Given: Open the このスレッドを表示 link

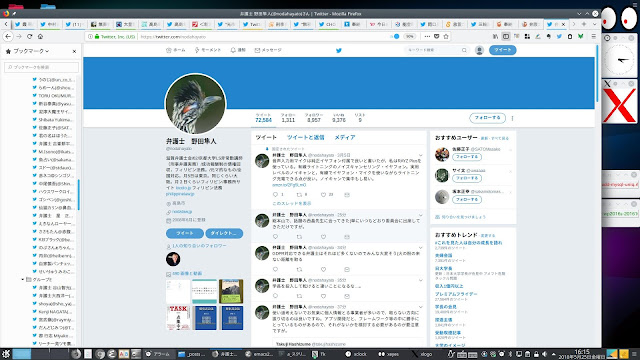Looking at the screenshot, I should coord(291,203).
